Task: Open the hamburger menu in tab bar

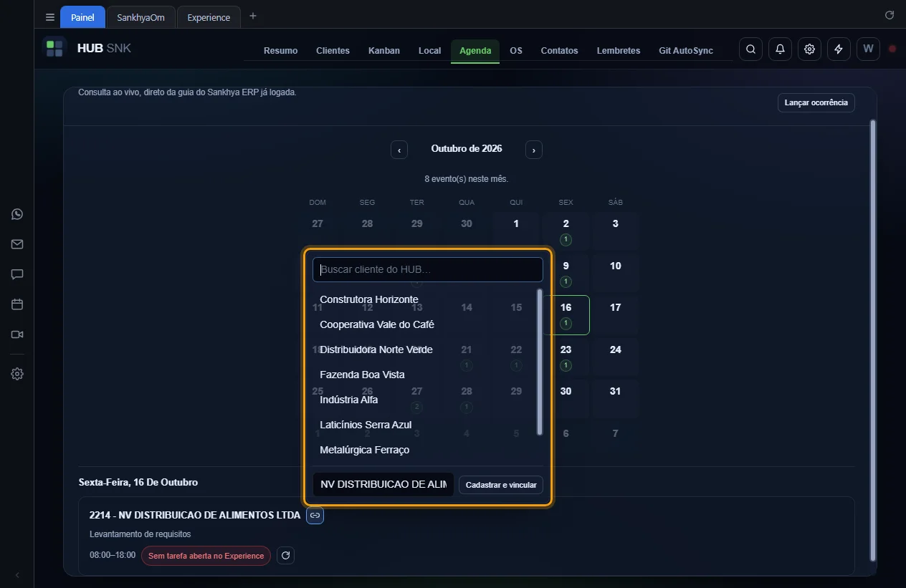Action: (49, 17)
